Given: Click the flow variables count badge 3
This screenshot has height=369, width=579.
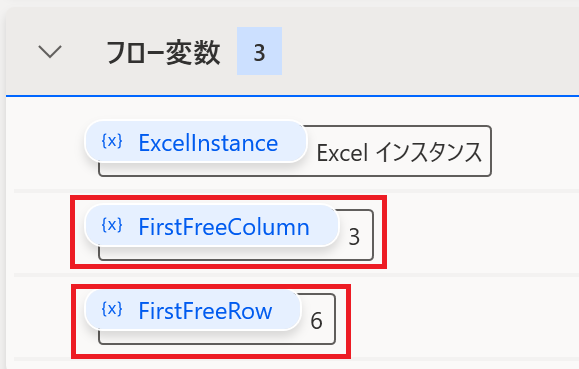Looking at the screenshot, I should pos(259,51).
